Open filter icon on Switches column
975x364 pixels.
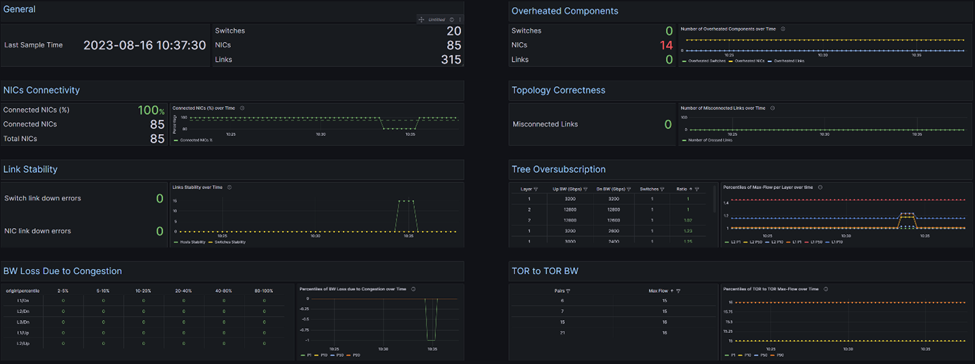coord(662,189)
